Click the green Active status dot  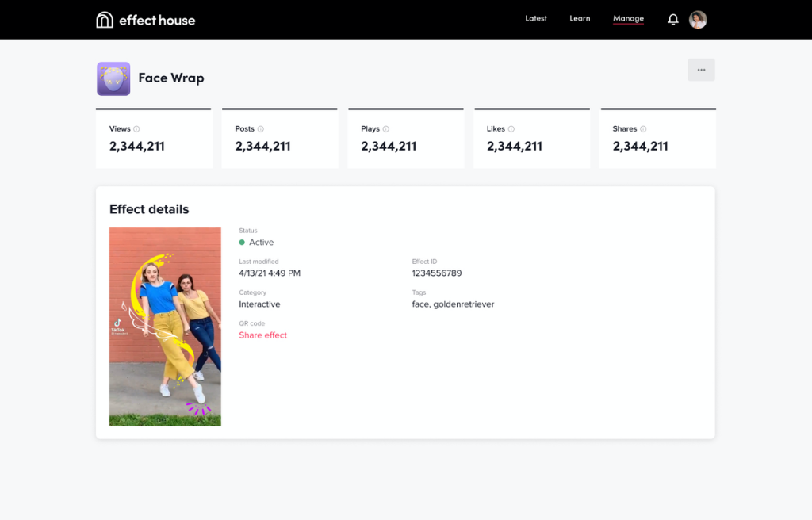[x=242, y=243]
